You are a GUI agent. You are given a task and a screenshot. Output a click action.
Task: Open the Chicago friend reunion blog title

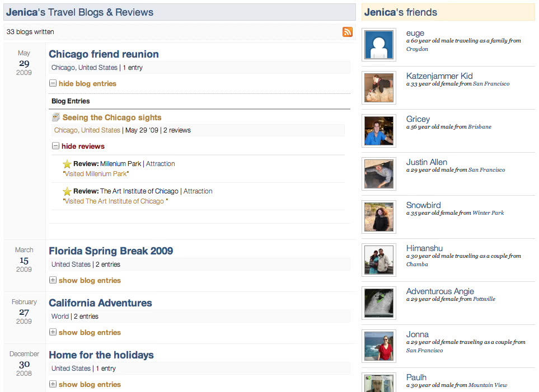pos(104,54)
